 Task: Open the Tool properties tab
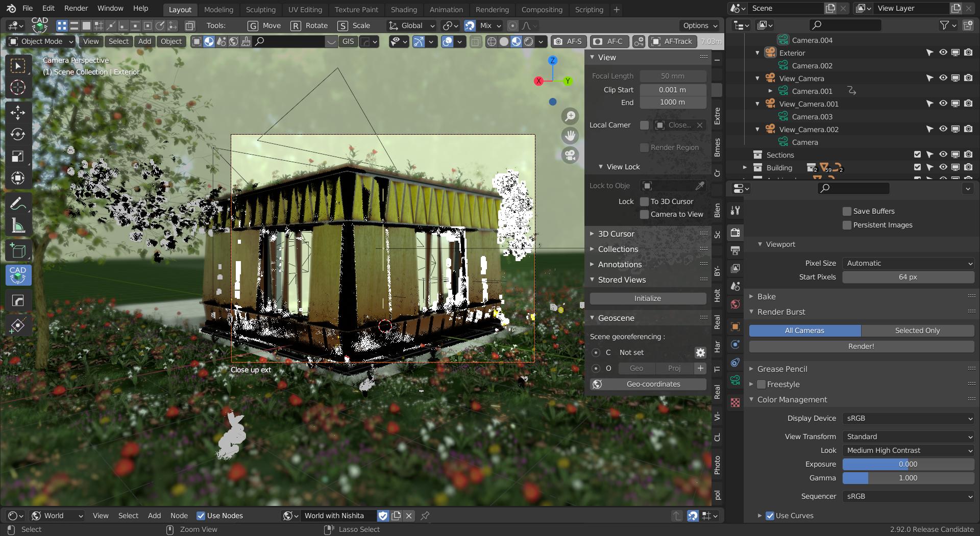[x=735, y=210]
